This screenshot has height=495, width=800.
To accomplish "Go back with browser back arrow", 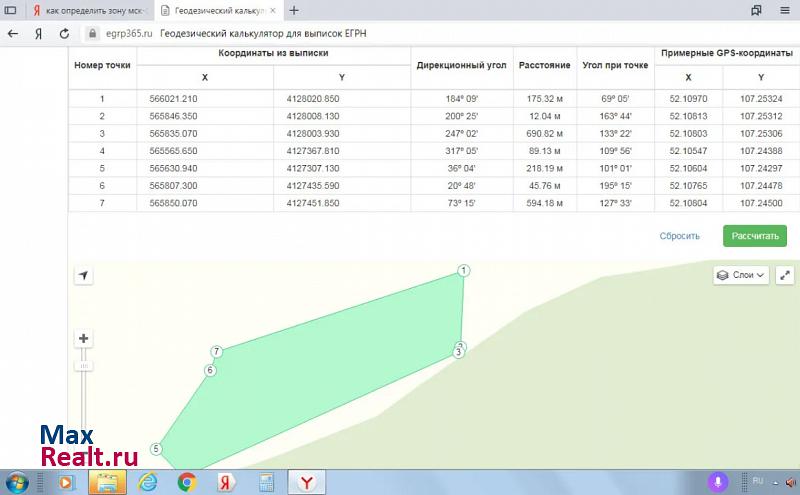I will pos(13,33).
